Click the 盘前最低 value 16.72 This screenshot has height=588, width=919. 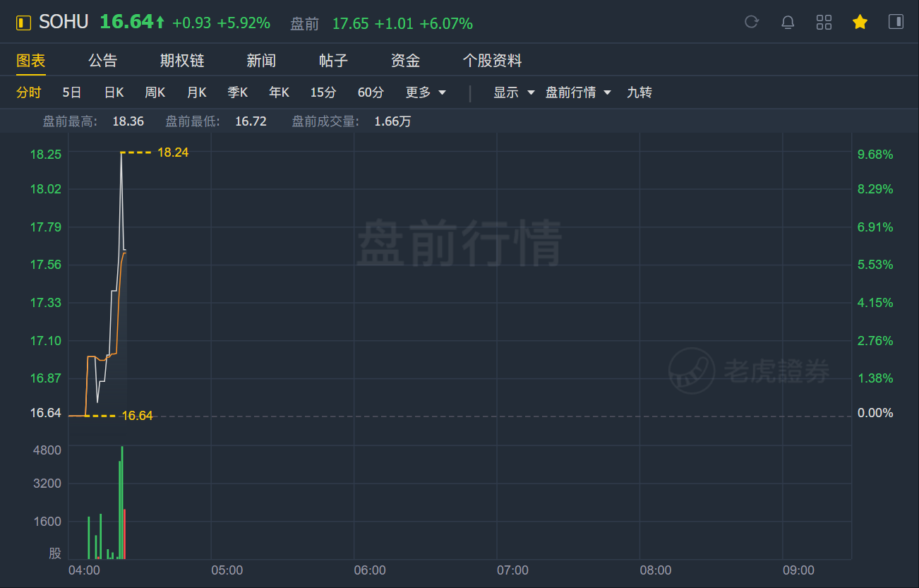click(x=251, y=121)
